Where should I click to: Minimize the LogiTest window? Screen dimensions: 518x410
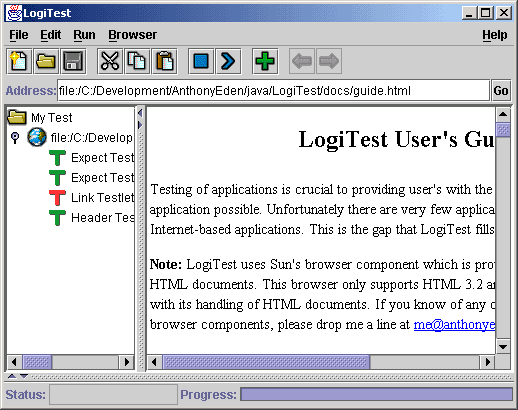tap(469, 13)
